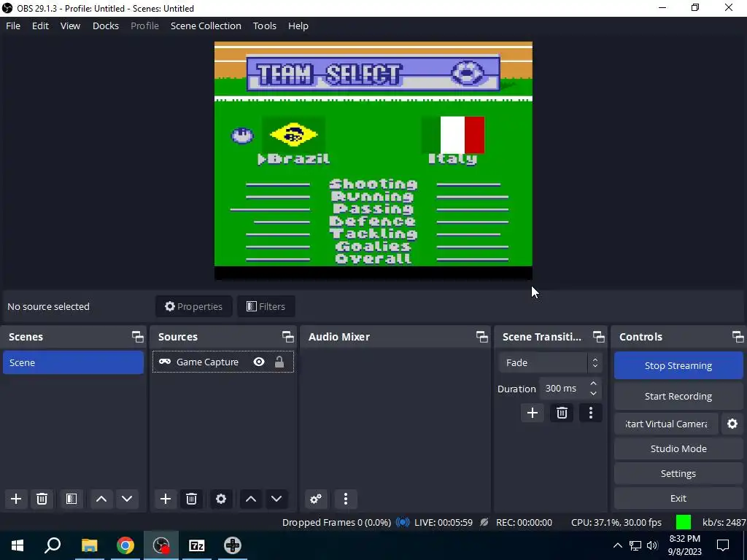The height and width of the screenshot is (560, 747).
Task: Select the Game Capture source row
Action: click(223, 362)
